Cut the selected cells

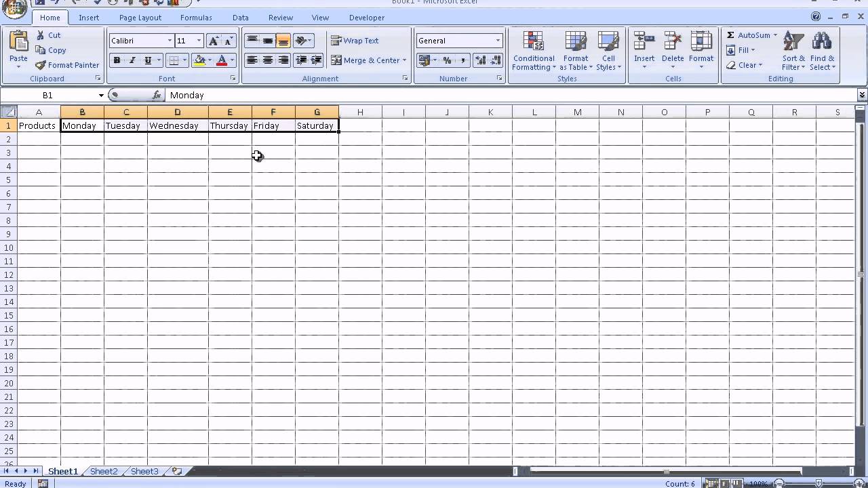pyautogui.click(x=48, y=35)
